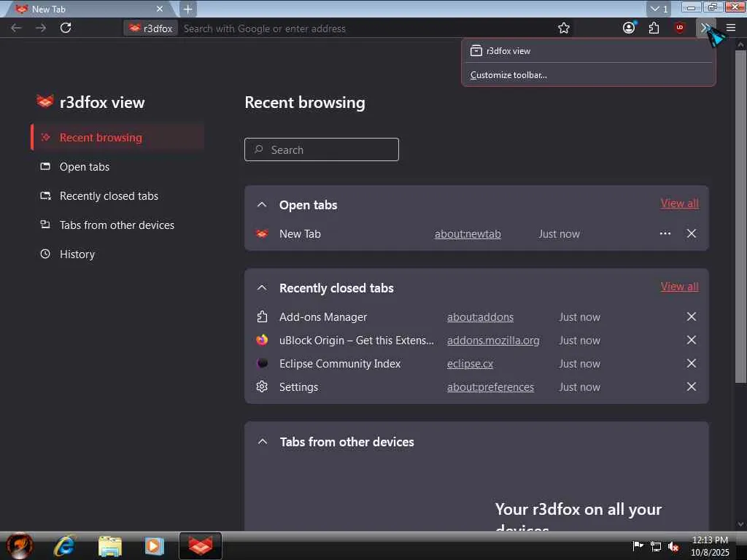Click the eclipse.cx link
747x560 pixels.
(x=470, y=364)
